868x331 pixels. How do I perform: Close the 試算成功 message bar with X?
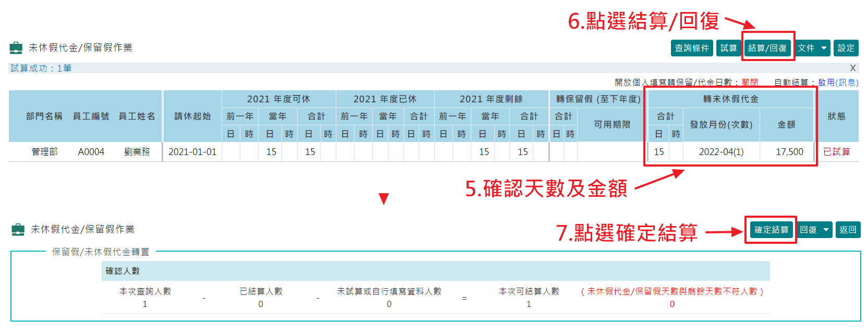(x=853, y=68)
